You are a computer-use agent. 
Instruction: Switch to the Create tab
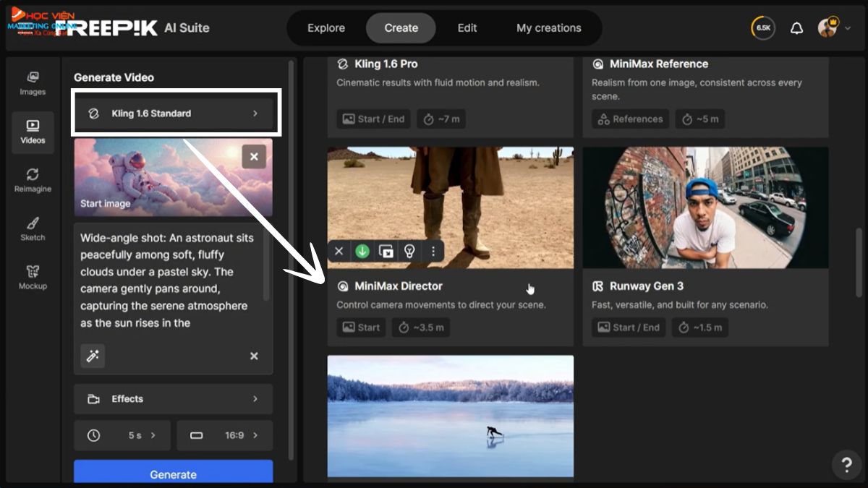pos(401,28)
